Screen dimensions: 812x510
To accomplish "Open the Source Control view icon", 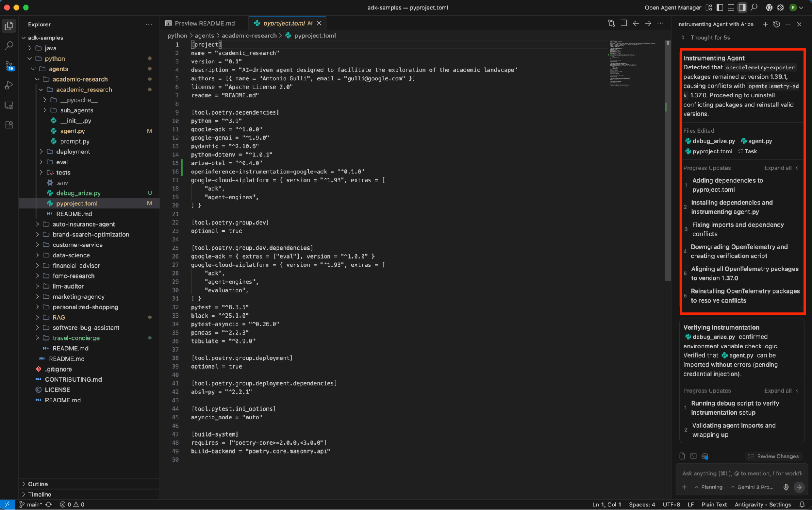I will click(x=9, y=65).
